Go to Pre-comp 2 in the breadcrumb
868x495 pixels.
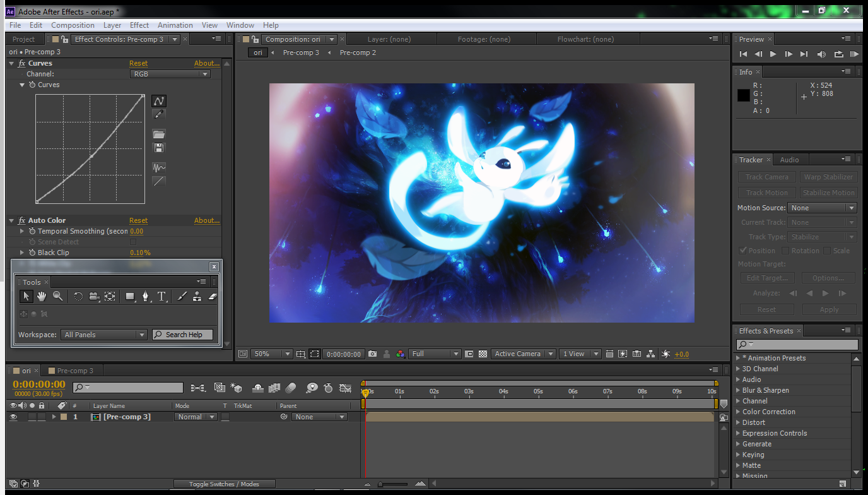tap(358, 52)
